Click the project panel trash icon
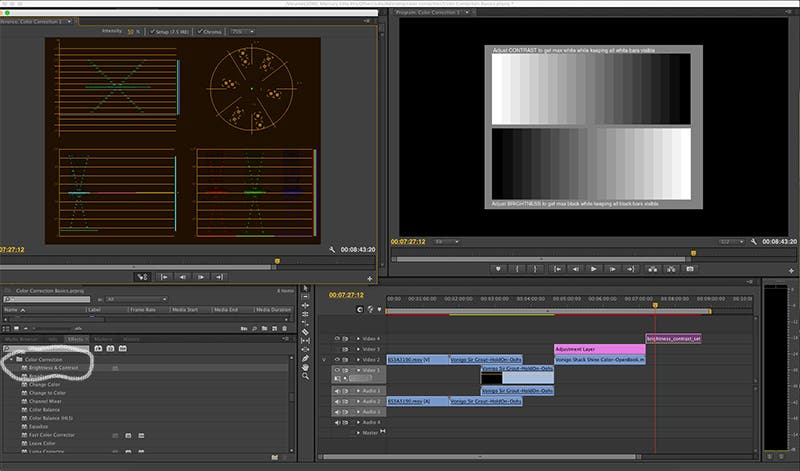This screenshot has height=471, width=800. [285, 329]
